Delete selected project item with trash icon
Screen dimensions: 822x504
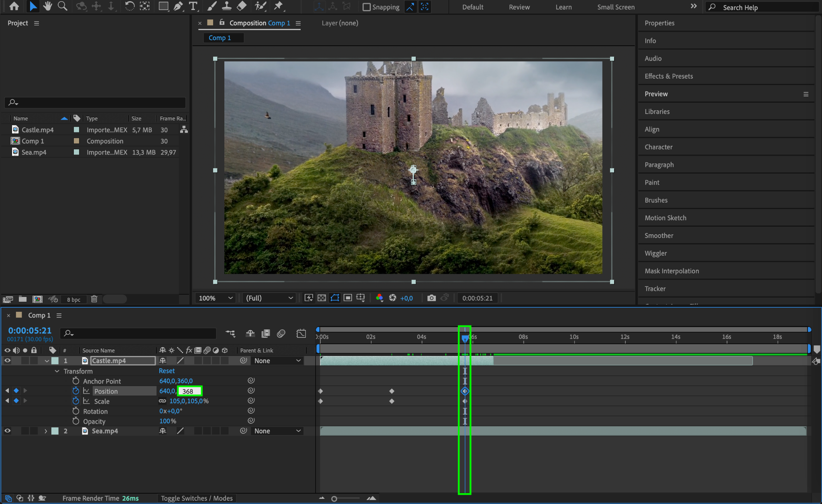94,299
